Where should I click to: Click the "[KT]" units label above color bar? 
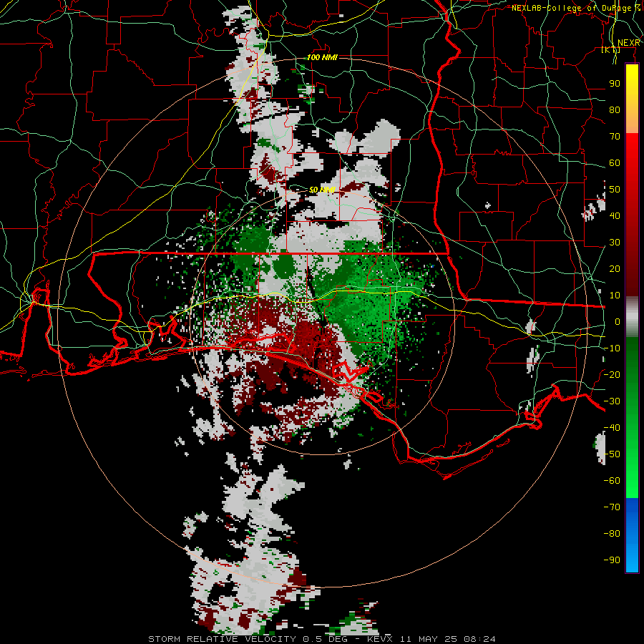tap(611, 50)
